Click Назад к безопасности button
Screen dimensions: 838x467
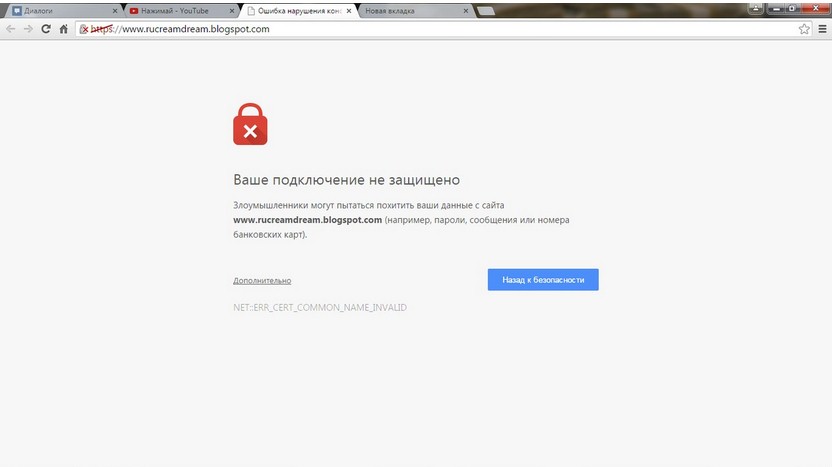point(543,279)
